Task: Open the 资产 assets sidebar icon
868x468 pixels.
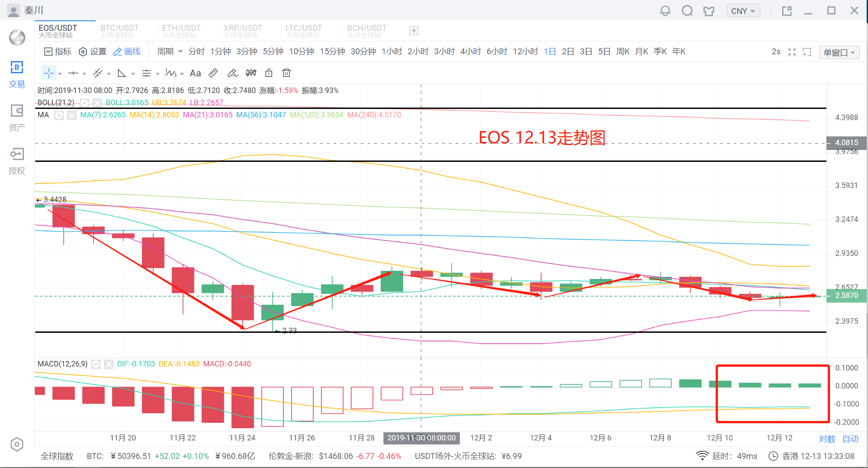Action: (17, 118)
